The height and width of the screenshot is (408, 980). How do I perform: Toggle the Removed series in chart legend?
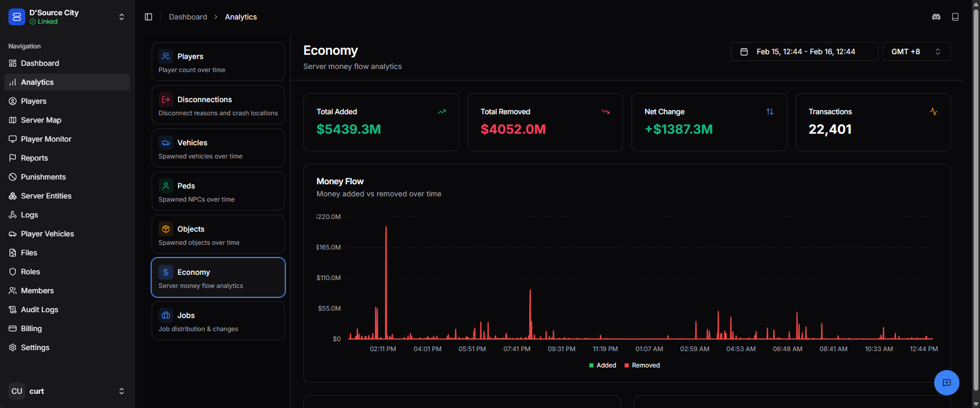642,365
